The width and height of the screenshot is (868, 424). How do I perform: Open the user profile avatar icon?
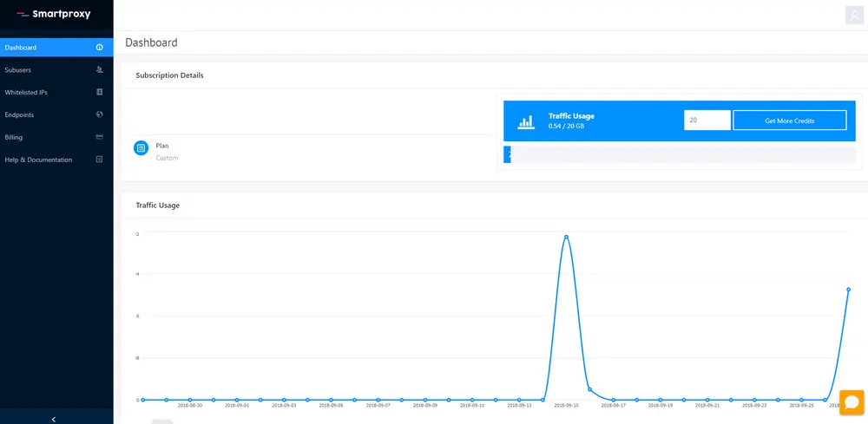point(854,15)
